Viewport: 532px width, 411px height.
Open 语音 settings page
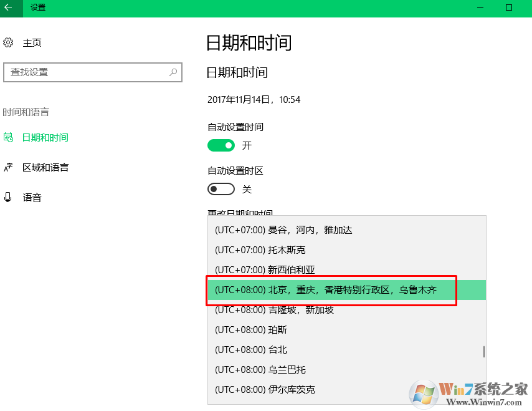[32, 197]
